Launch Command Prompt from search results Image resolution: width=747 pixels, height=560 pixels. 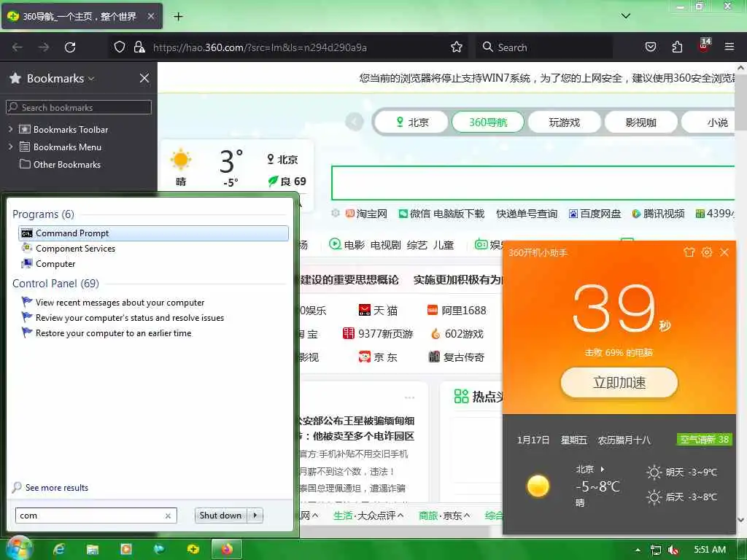[x=153, y=233]
